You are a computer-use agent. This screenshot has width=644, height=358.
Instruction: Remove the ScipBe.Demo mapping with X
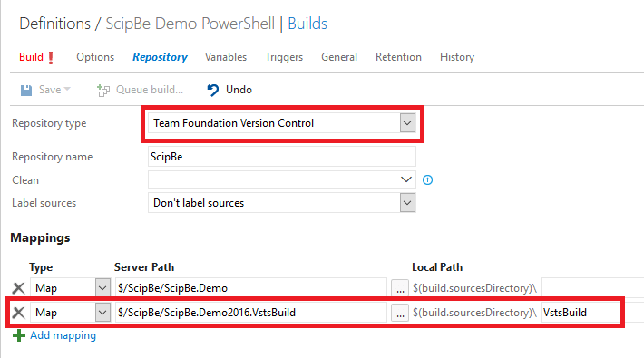tap(18, 288)
